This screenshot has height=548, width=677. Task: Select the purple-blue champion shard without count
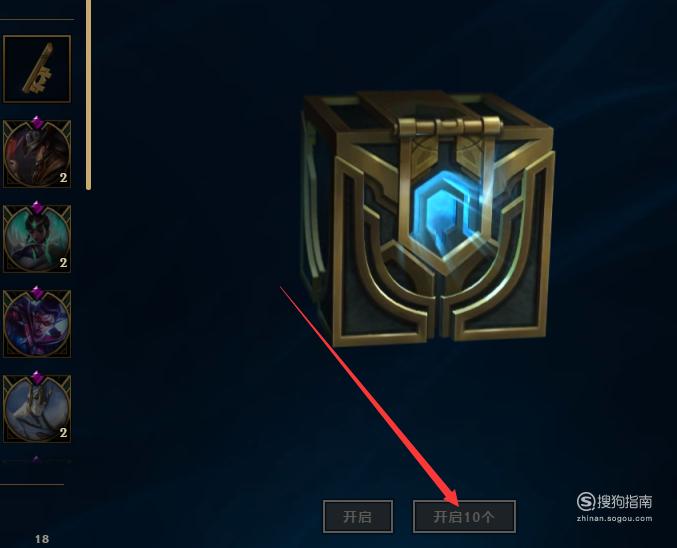tap(37, 323)
